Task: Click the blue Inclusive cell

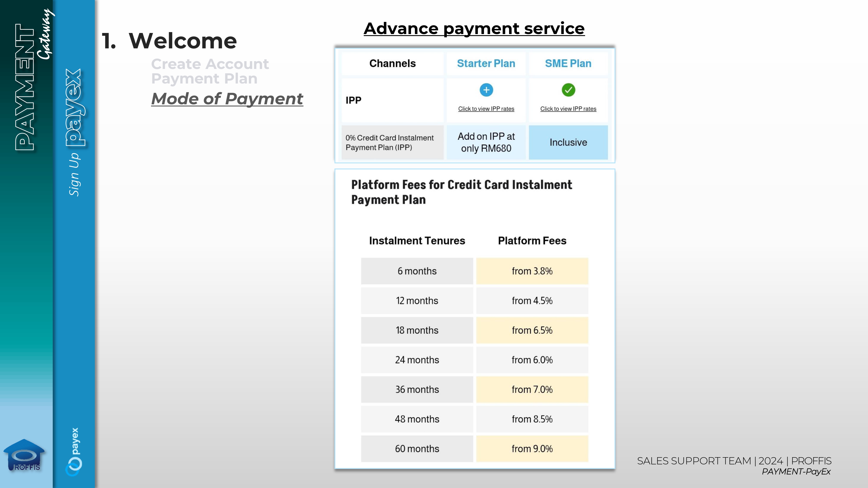Action: coord(568,142)
